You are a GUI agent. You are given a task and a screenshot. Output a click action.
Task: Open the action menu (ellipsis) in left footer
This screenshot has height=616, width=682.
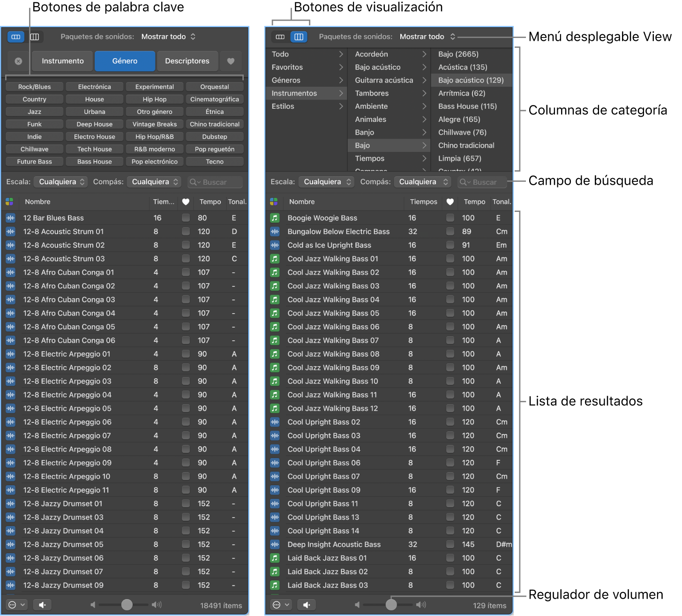coord(17,605)
